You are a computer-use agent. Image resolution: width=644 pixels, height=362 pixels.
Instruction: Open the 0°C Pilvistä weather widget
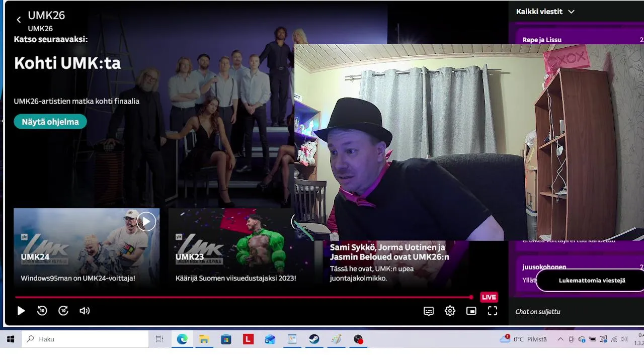[523, 339]
